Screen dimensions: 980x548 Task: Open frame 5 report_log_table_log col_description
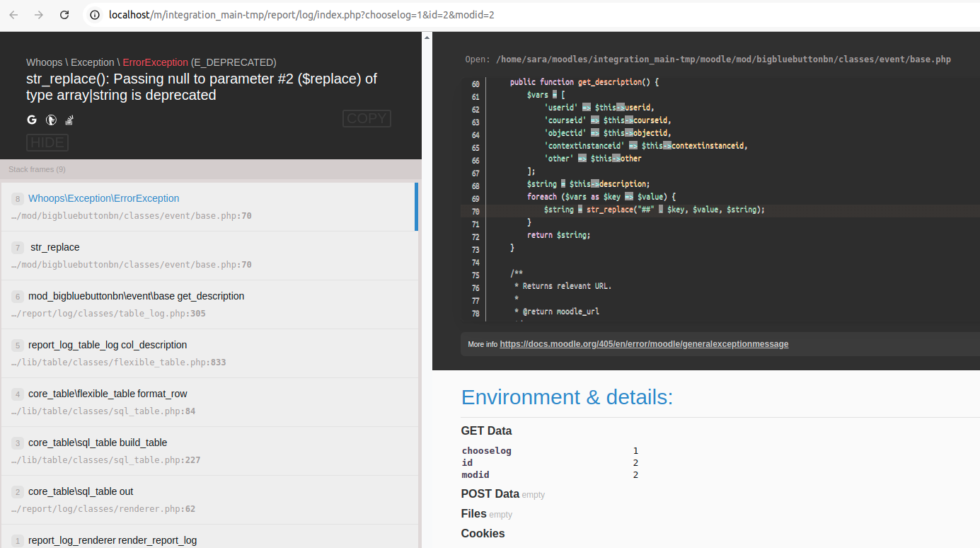click(x=209, y=353)
